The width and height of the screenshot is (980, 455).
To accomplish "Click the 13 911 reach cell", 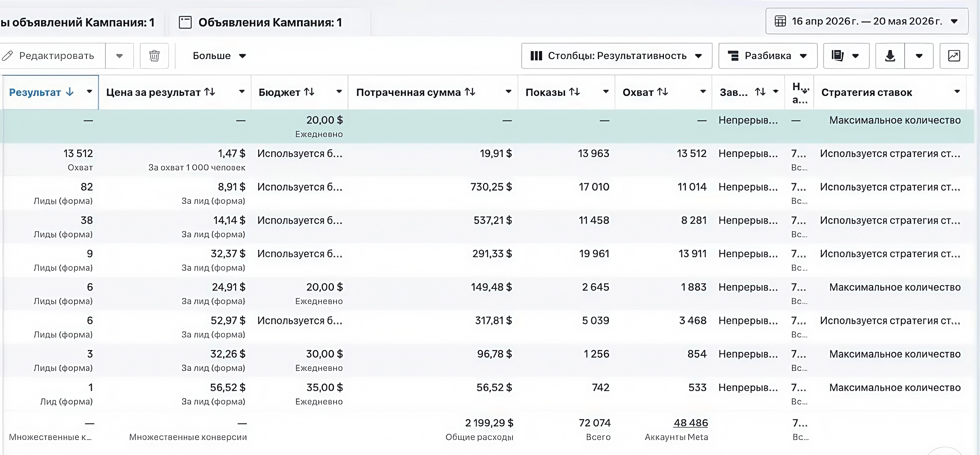I will tap(692, 254).
